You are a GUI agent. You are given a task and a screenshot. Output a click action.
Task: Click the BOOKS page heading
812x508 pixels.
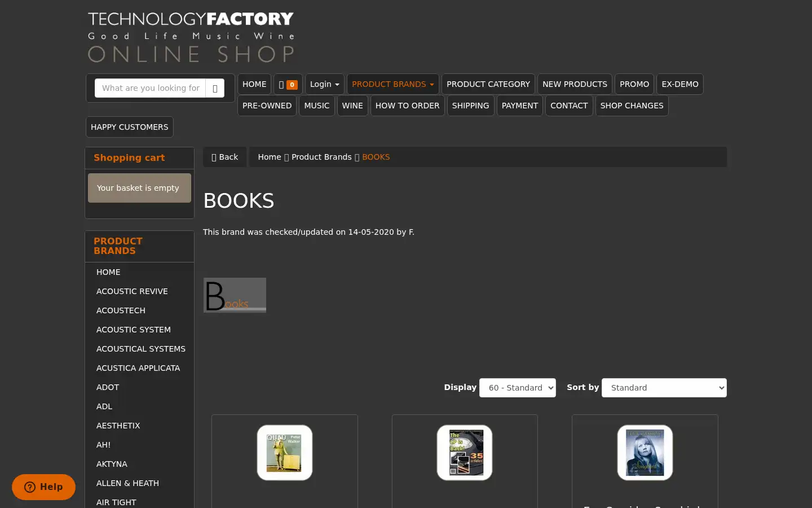tap(239, 201)
